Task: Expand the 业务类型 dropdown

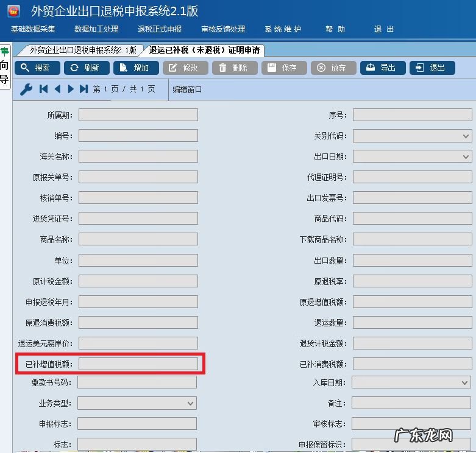Action: click(x=190, y=403)
